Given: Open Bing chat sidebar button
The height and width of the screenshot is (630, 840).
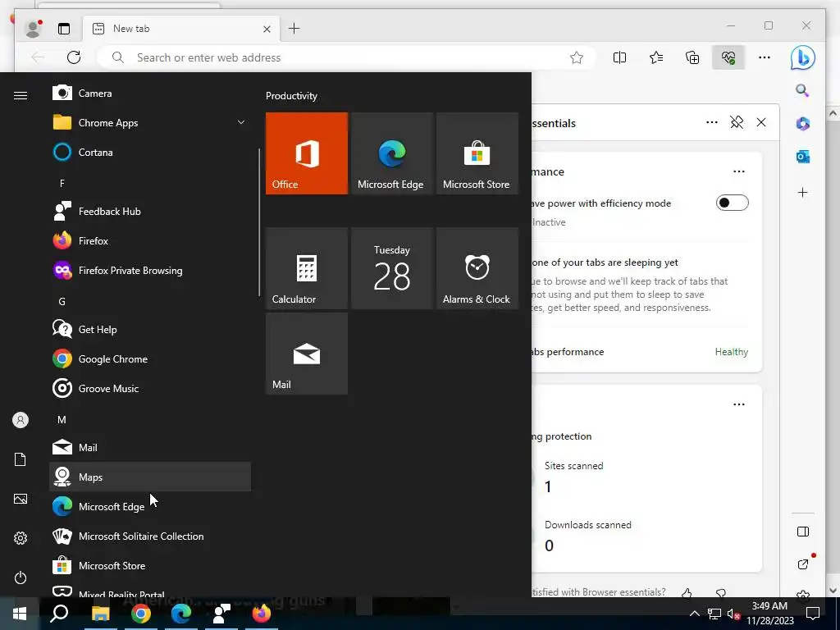Looking at the screenshot, I should [802, 57].
